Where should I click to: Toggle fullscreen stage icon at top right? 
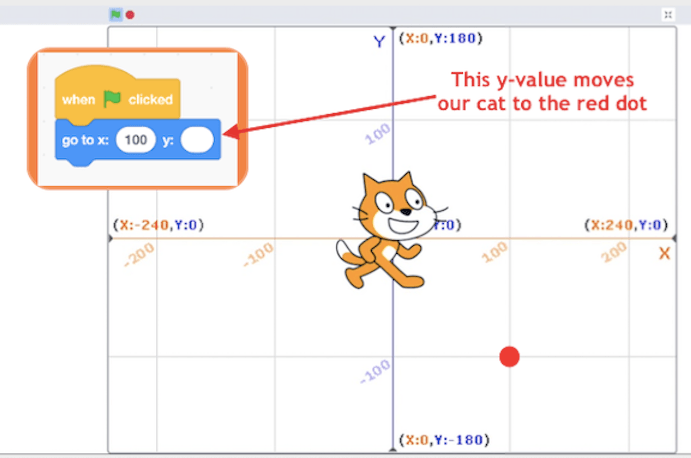click(668, 15)
